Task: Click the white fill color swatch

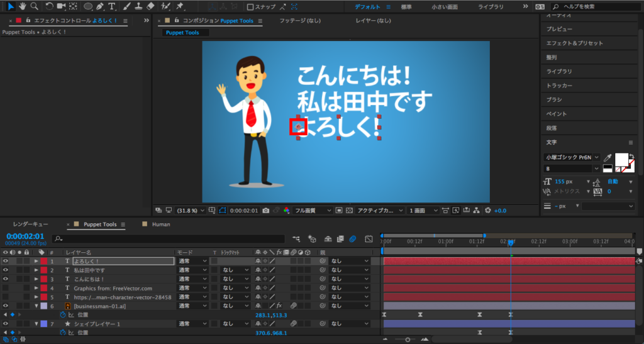Action: tap(621, 159)
